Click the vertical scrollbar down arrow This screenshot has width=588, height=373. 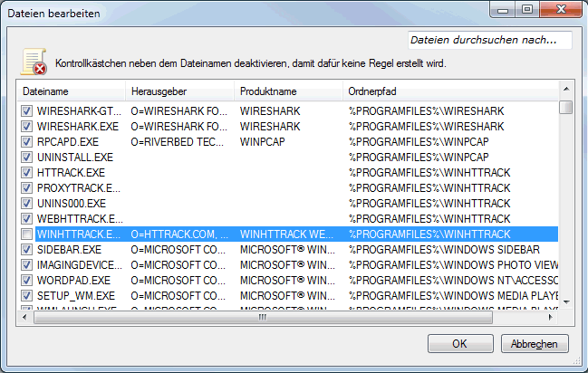[566, 302]
